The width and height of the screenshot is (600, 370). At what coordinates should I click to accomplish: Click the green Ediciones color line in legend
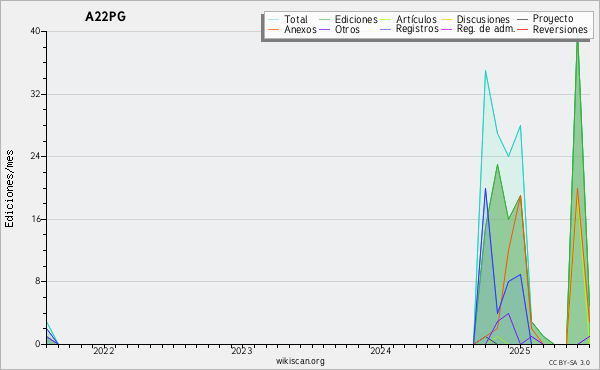click(324, 19)
